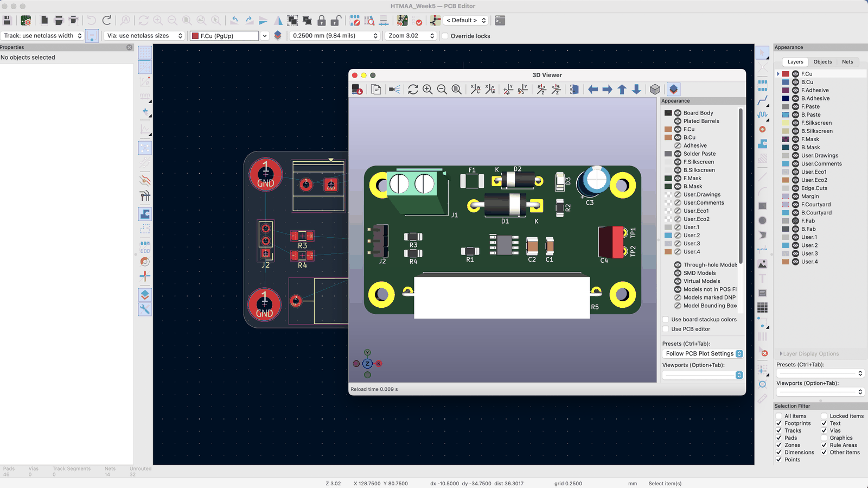The width and height of the screenshot is (868, 488).
Task: Click the B.Cu color swatch in the Layers list
Action: coord(786,82)
